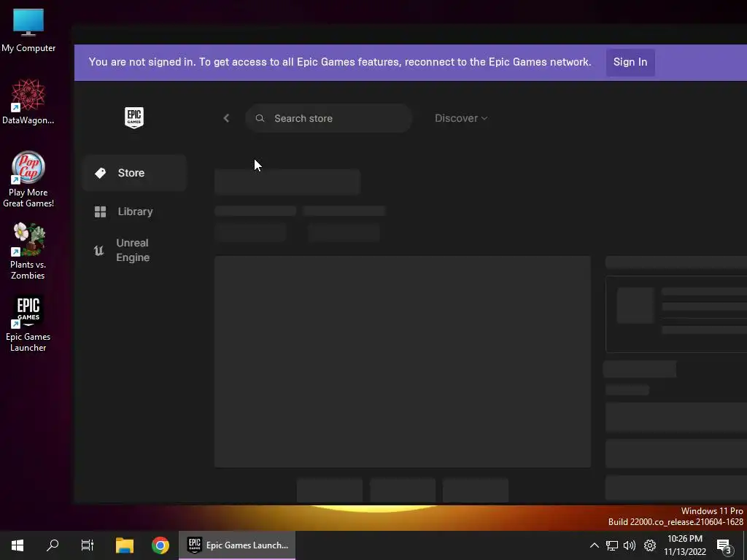This screenshot has height=560, width=747.
Task: Open Play More Great Games shortcut
Action: pyautogui.click(x=28, y=179)
